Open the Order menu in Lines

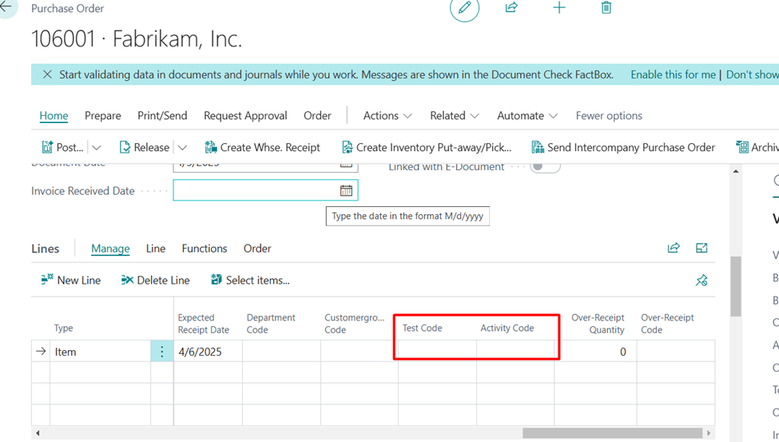pos(257,248)
